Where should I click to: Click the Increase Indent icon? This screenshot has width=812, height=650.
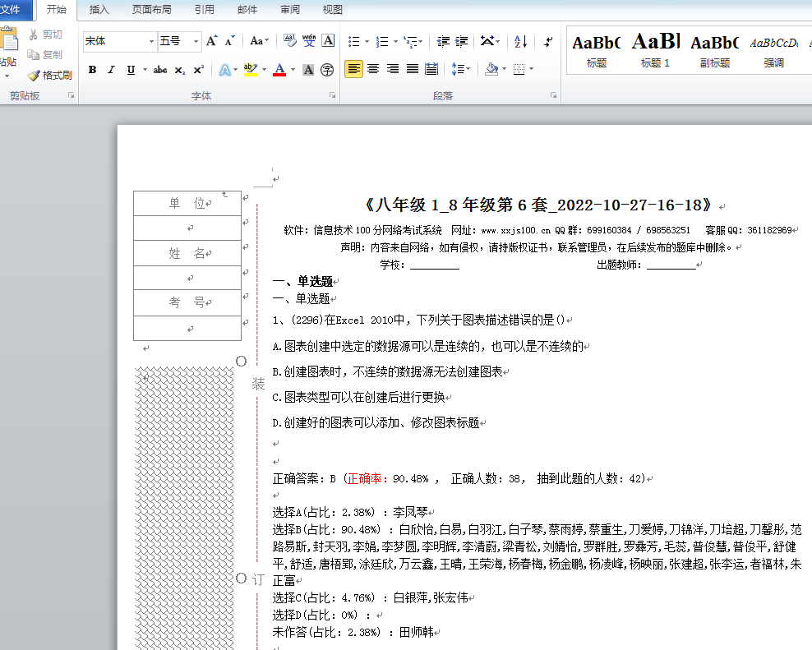[x=461, y=41]
